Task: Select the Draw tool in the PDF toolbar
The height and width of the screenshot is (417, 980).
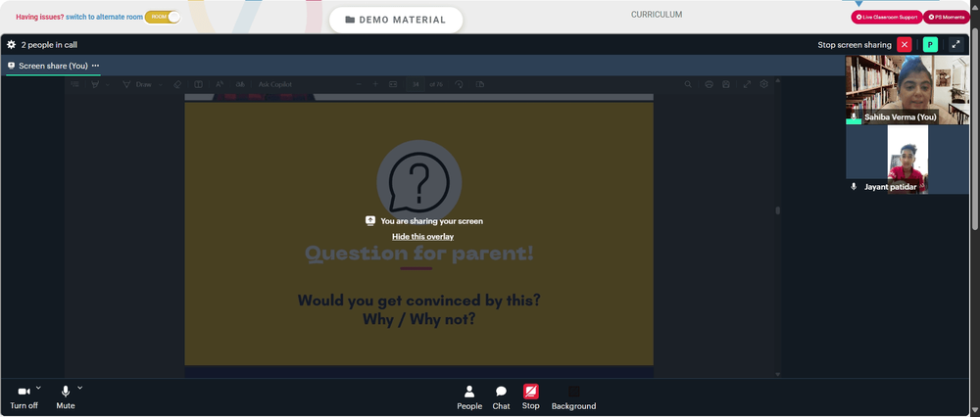Action: pos(137,84)
